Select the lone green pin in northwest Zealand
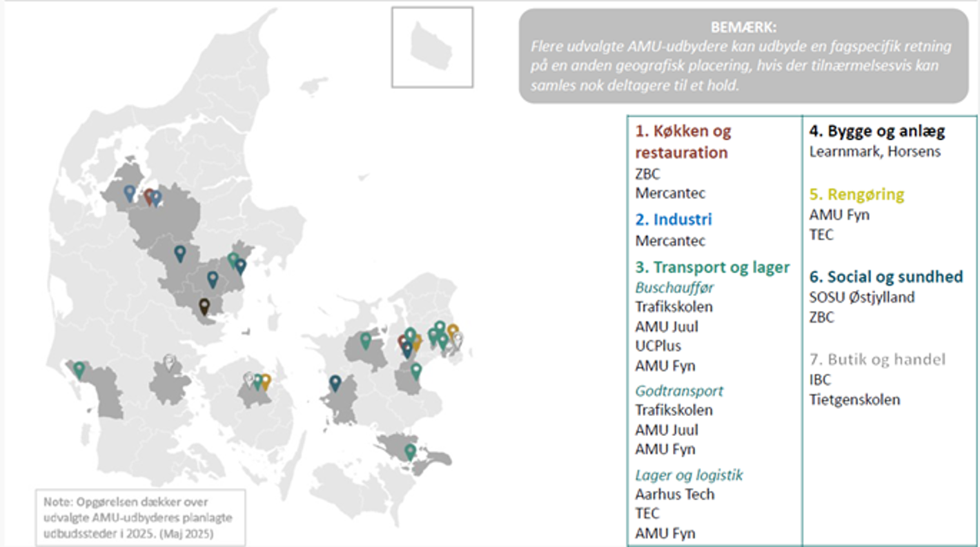 pos(366,340)
